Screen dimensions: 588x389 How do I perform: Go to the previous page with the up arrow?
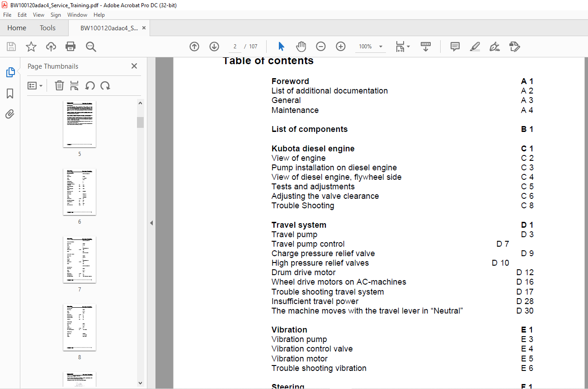[194, 47]
